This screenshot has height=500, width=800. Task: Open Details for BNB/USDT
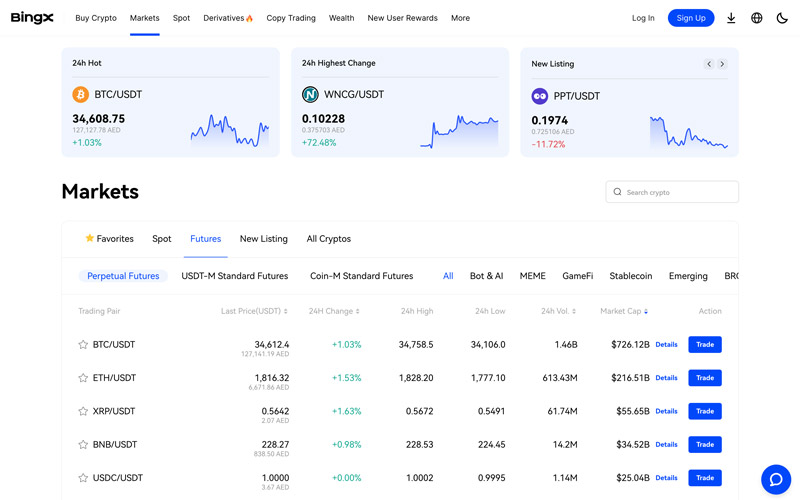pos(666,444)
